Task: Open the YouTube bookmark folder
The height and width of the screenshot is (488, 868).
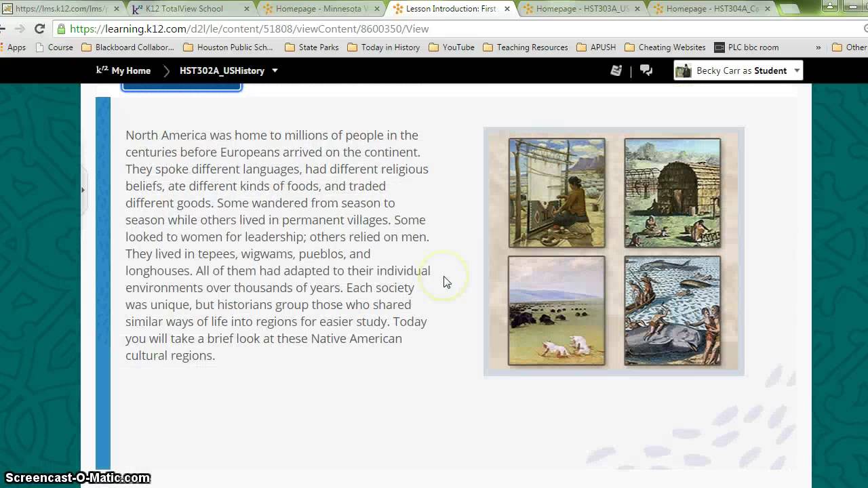Action: pos(452,47)
